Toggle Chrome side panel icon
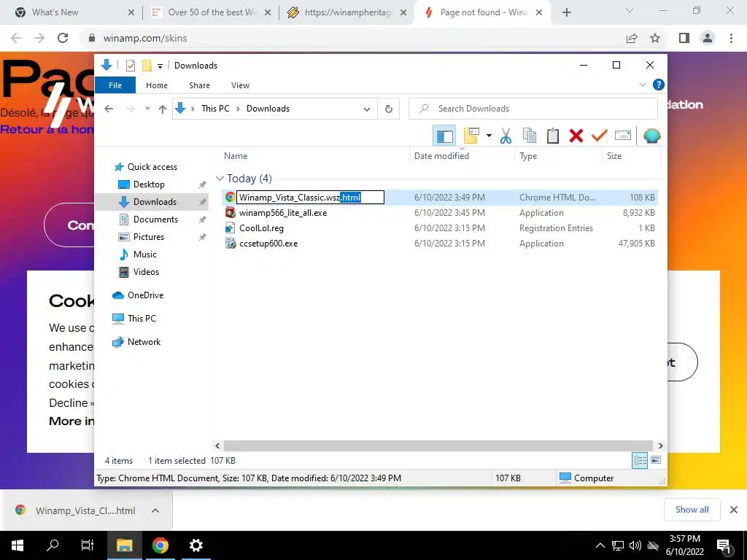 684,38
